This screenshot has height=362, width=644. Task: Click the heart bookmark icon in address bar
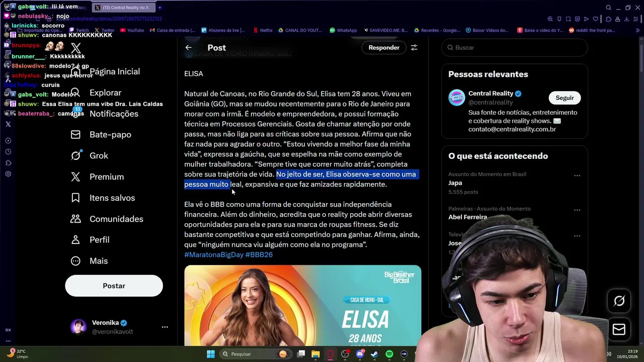(596, 19)
